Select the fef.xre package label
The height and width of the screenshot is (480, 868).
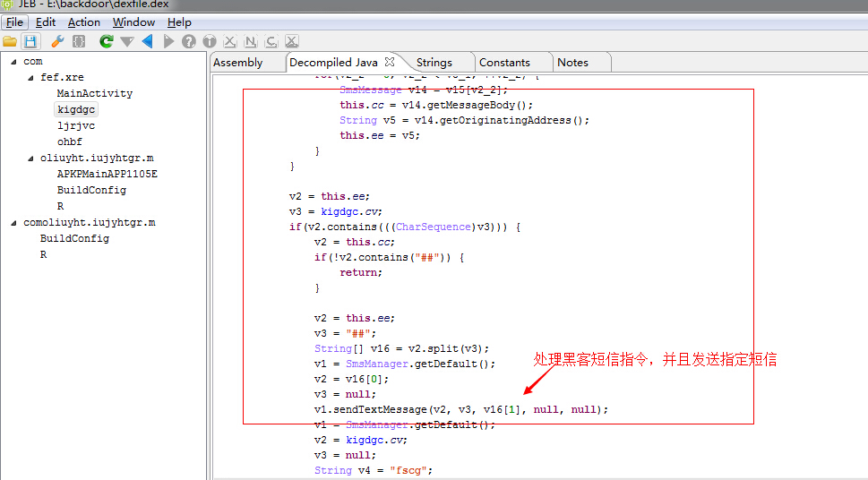coord(62,78)
